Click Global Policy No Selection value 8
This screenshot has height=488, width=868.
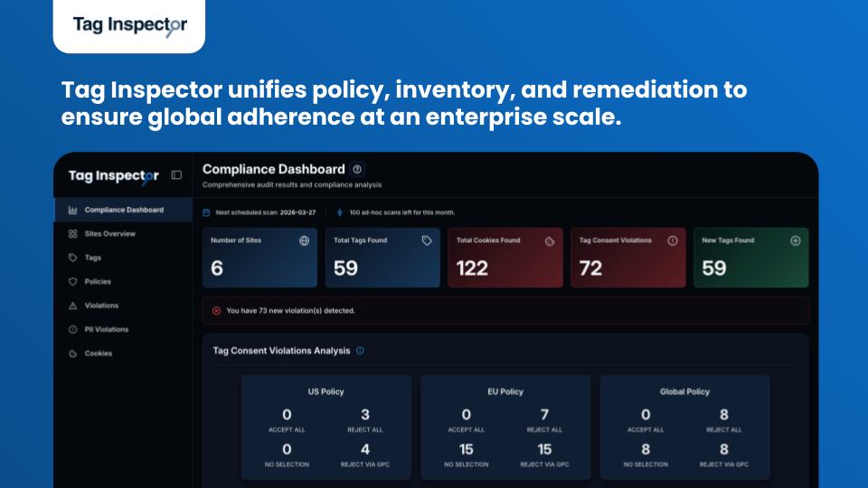[x=646, y=449]
